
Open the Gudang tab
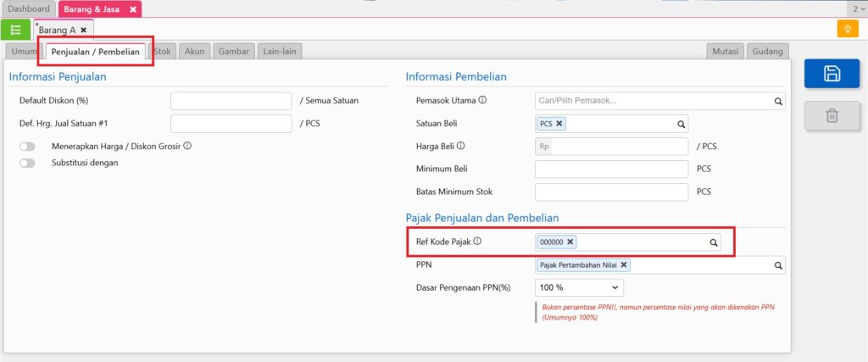(767, 52)
